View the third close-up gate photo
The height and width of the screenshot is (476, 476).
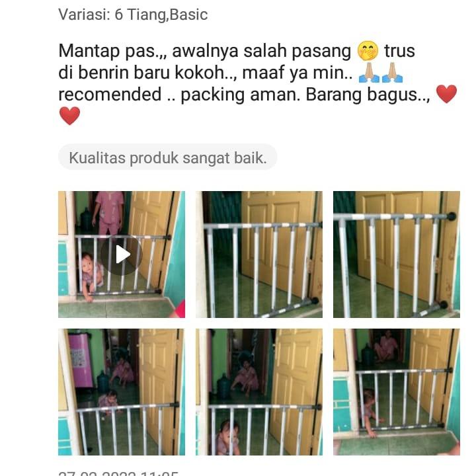[397, 255]
